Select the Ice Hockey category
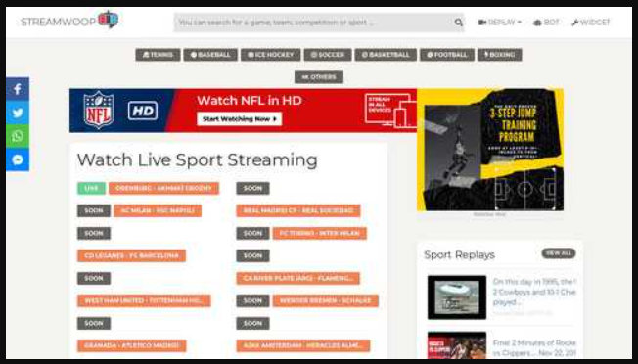The width and height of the screenshot is (638, 364). [271, 55]
